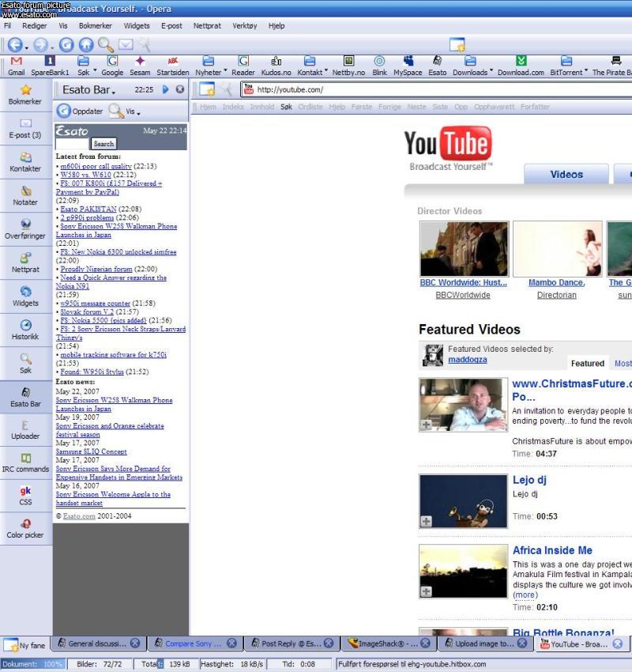This screenshot has height=672, width=632.
Task: Open the IRC commands panel
Action: tap(25, 462)
